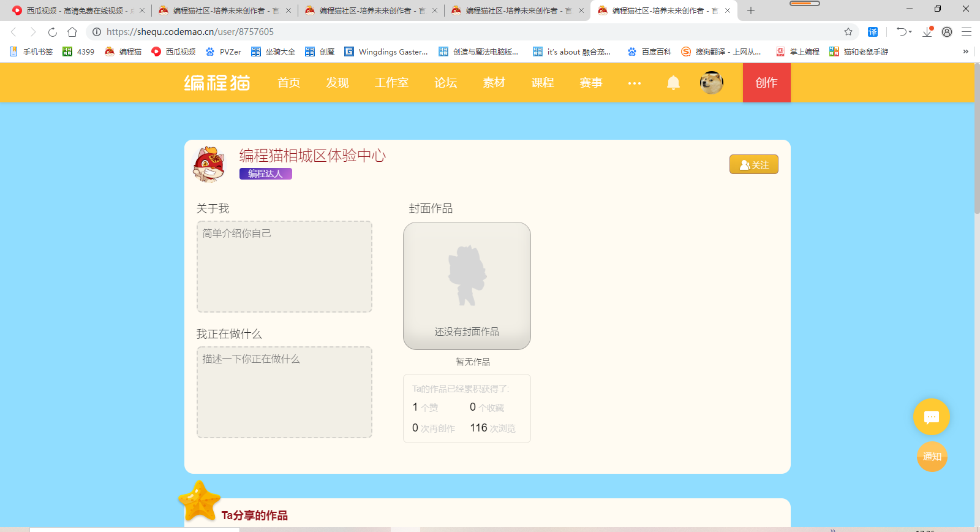Click the Ta分享的作品 section heading
This screenshot has height=532, width=980.
[255, 515]
